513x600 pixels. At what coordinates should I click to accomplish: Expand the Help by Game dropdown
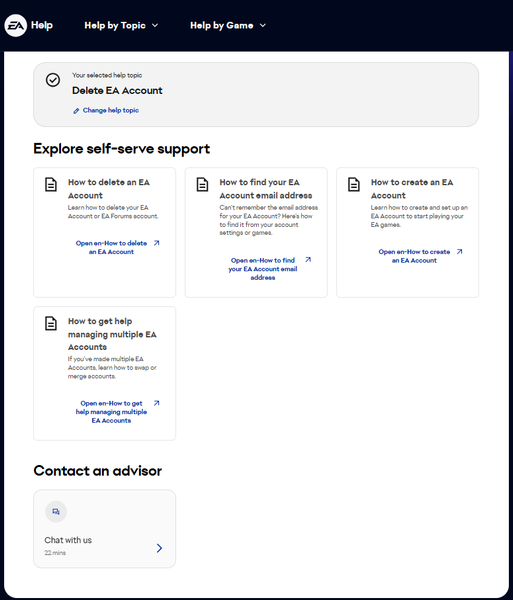(228, 25)
